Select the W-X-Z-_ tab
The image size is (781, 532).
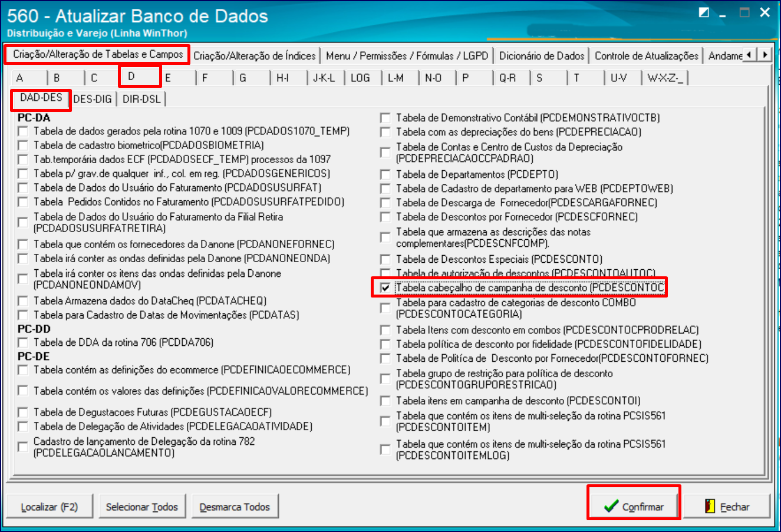pyautogui.click(x=666, y=78)
